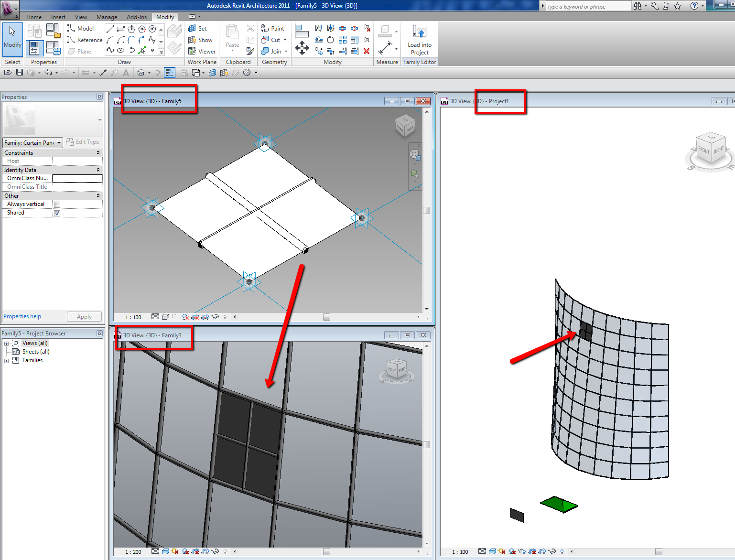Select the Modify arrow tool

(x=12, y=39)
